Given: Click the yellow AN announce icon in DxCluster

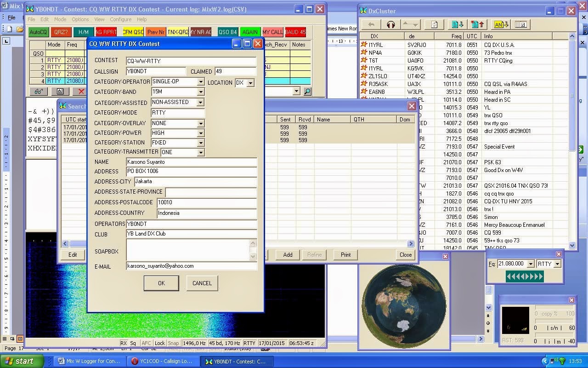Looking at the screenshot, I should tap(501, 25).
